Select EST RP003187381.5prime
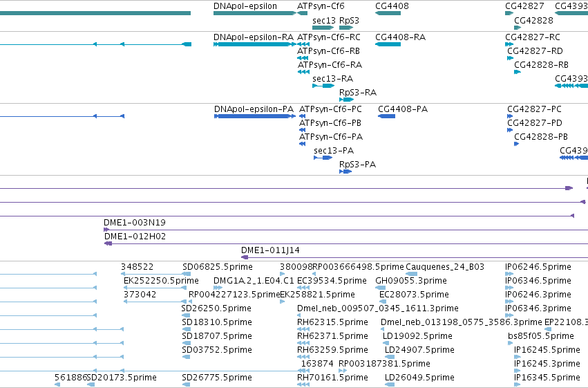The width and height of the screenshot is (588, 388). click(343, 371)
